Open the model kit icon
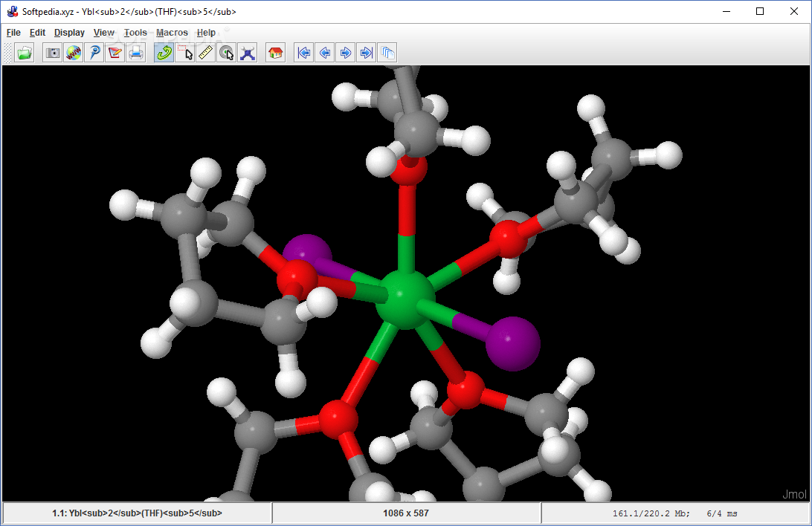 coord(248,53)
